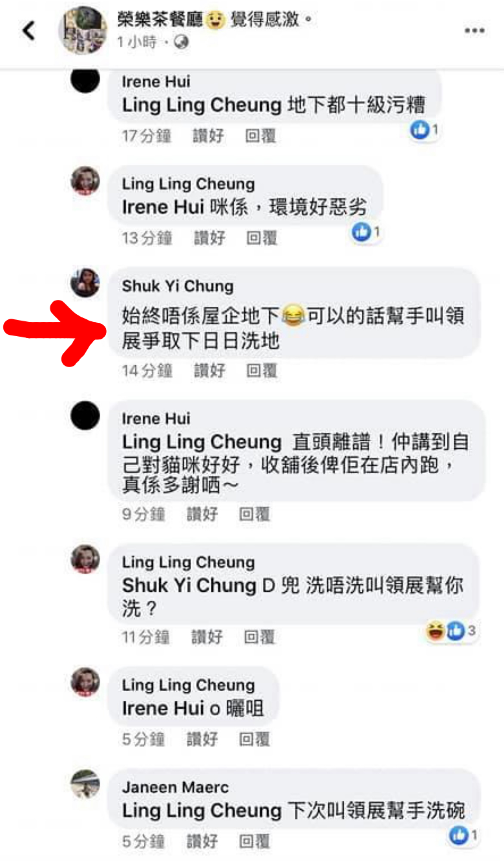Tap tagged Shuk Yi Chung mention in reply
This screenshot has width=504, height=861.
[189, 586]
